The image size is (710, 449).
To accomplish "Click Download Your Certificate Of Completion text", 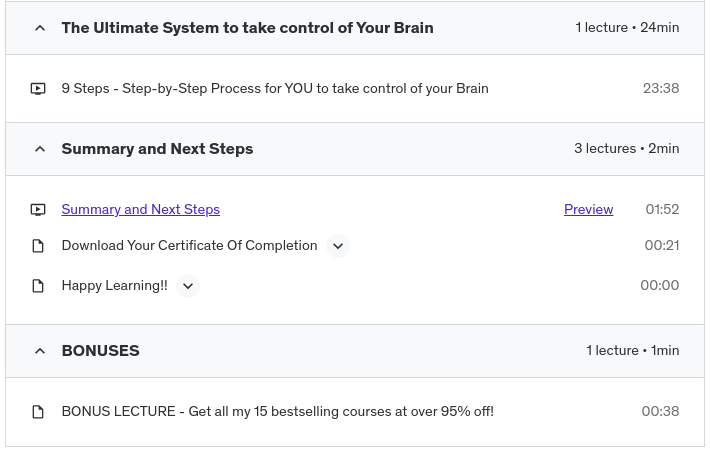I will 189,246.
